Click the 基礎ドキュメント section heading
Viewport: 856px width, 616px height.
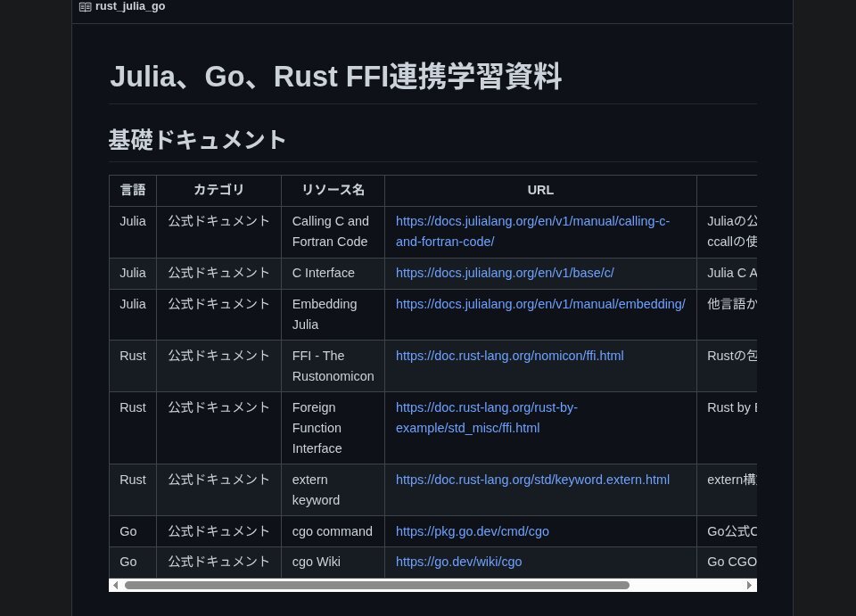(197, 140)
